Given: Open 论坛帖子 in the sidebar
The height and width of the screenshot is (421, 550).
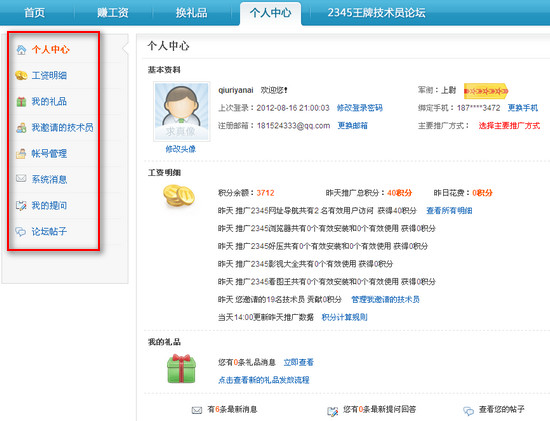Looking at the screenshot, I should pyautogui.click(x=49, y=232).
